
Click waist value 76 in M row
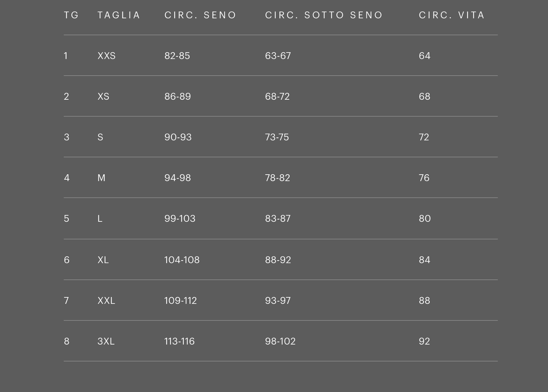click(x=424, y=178)
